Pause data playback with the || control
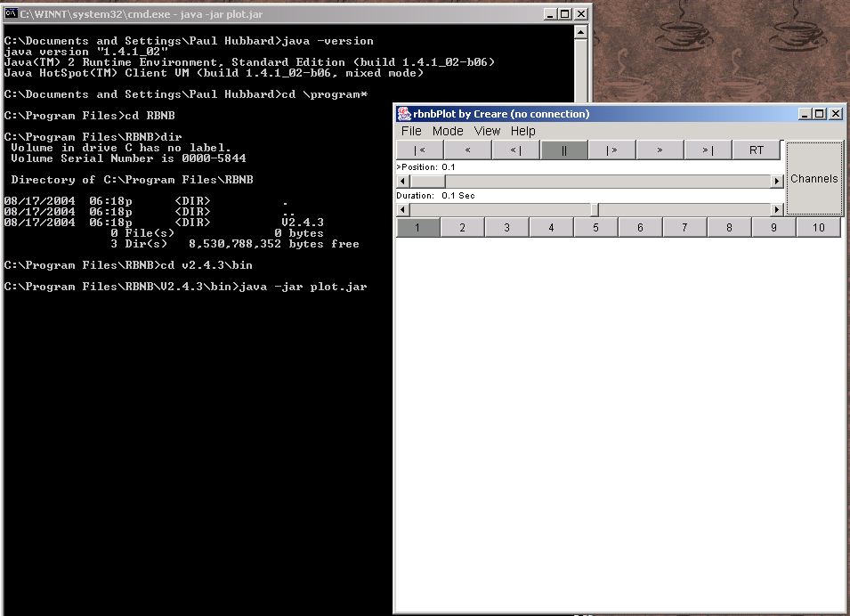 point(563,150)
